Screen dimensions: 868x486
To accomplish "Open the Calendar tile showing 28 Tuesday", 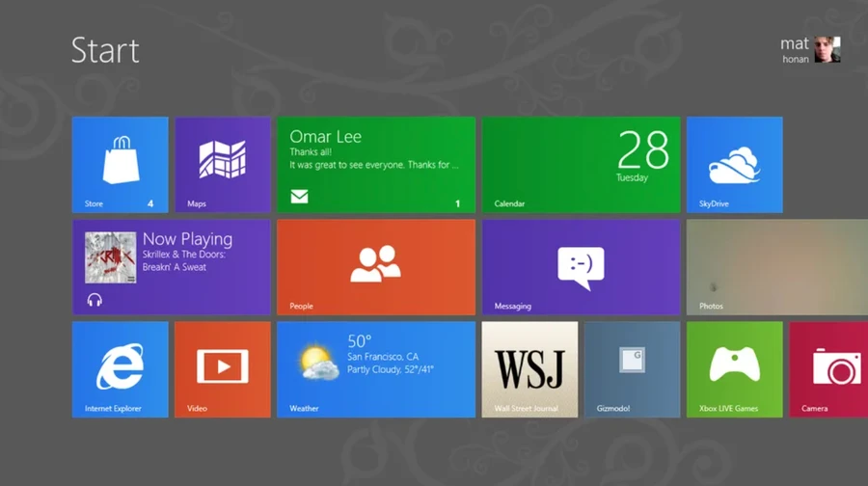I will pyautogui.click(x=581, y=164).
